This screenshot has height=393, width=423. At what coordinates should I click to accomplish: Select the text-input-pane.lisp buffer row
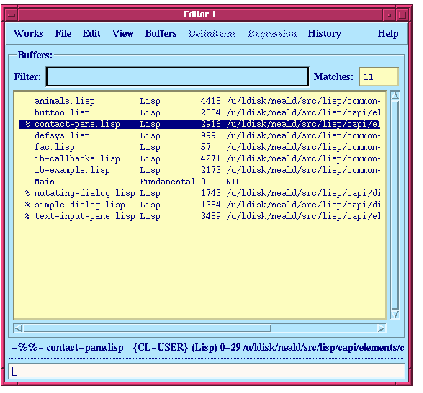pos(199,216)
